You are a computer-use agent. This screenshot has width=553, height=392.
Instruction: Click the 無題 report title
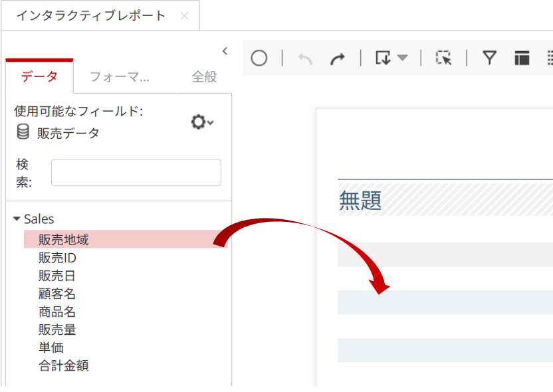coord(360,200)
